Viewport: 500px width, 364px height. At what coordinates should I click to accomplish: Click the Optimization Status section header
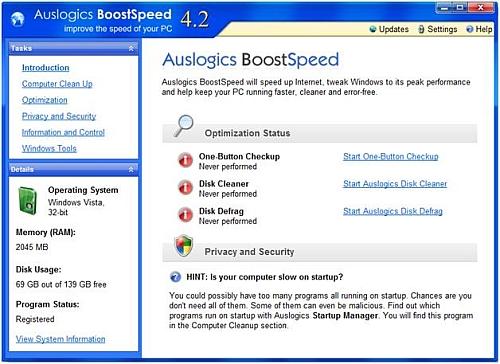coord(320,133)
